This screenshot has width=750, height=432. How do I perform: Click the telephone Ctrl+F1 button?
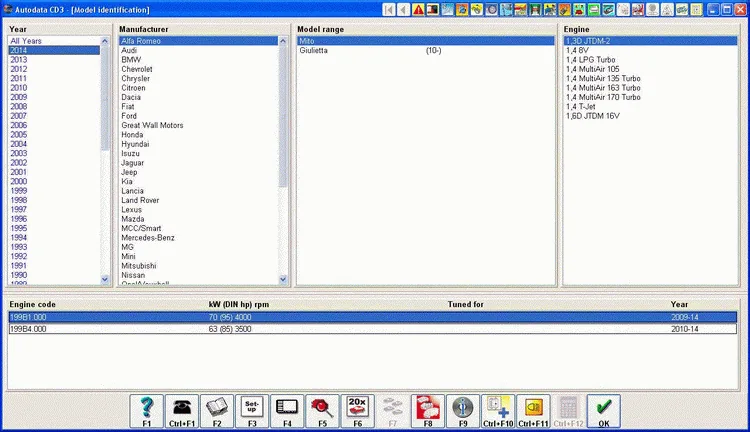click(182, 411)
